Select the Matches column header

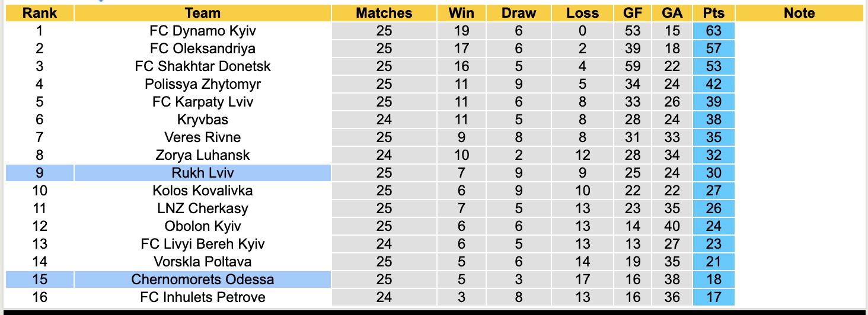pyautogui.click(x=384, y=13)
